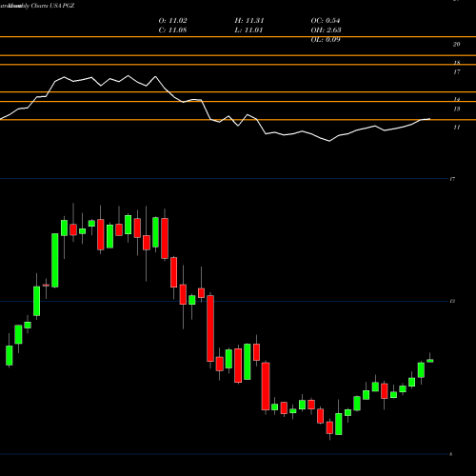Click the chart title ending 'Charts USA PGZ'
The image size is (476, 476).
[x=37, y=6]
